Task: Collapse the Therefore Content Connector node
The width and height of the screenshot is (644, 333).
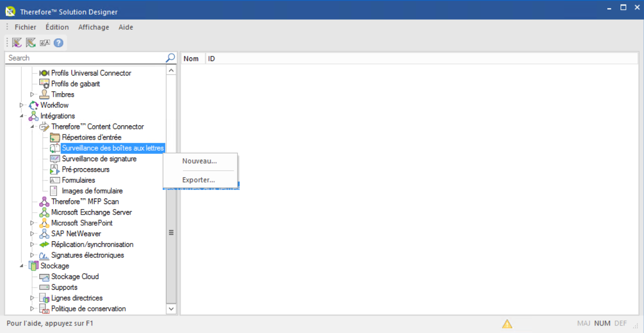Action: tap(32, 126)
